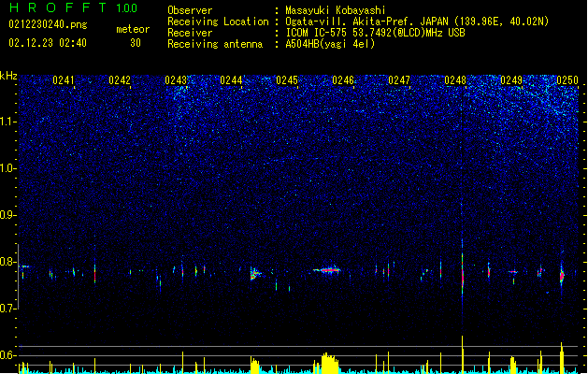
Task: Click the tallest yellow power bar at 0248
Action: (x=463, y=354)
